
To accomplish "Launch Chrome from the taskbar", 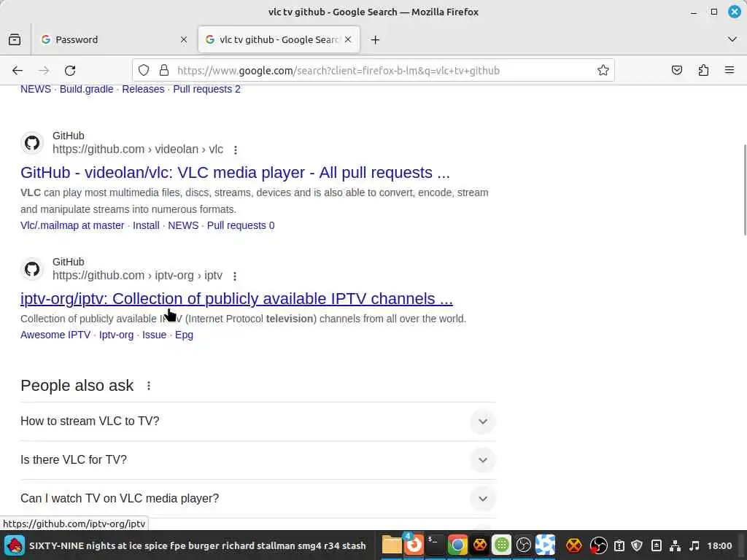I will coord(457,545).
